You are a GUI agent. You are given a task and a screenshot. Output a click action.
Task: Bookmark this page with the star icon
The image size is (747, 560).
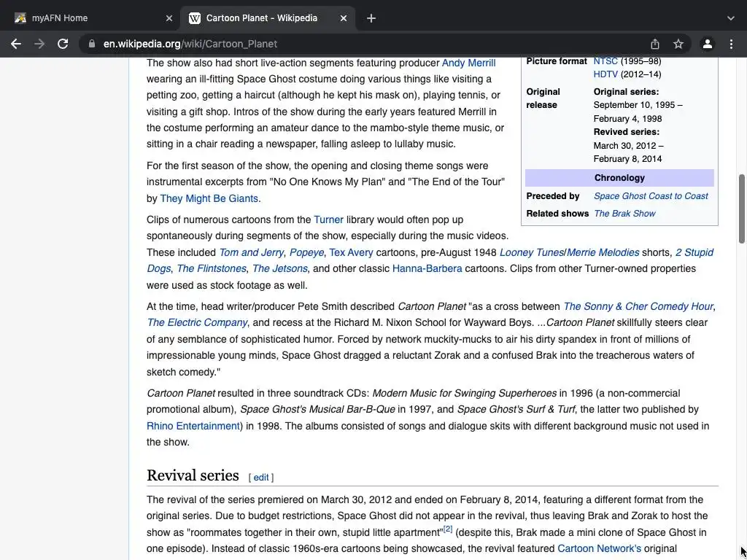click(678, 44)
